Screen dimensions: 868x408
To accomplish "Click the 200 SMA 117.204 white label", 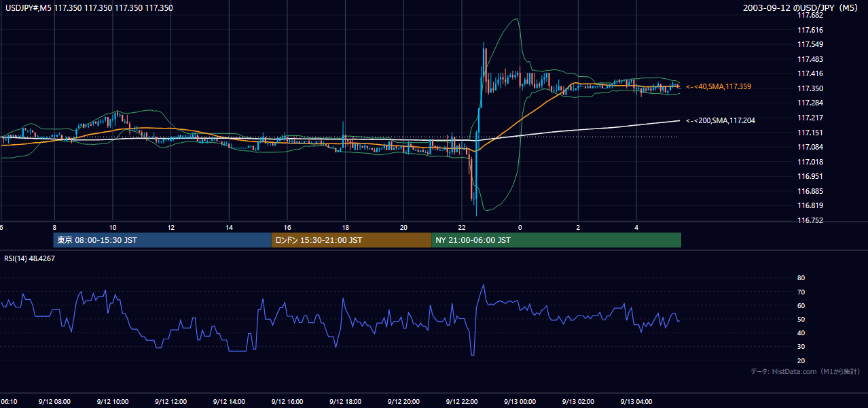I will point(721,120).
